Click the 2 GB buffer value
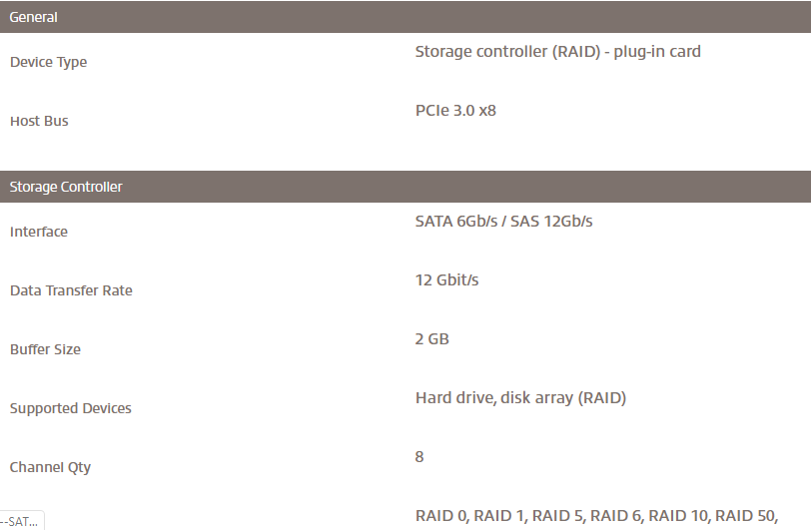This screenshot has width=812, height=530. pos(431,338)
